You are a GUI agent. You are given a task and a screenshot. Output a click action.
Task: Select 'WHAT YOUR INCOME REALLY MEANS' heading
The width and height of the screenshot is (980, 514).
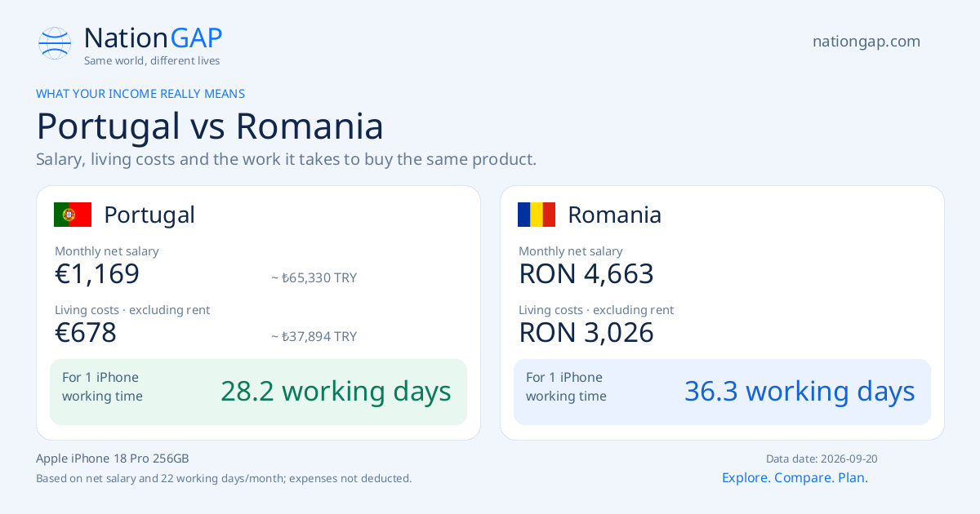(x=140, y=94)
